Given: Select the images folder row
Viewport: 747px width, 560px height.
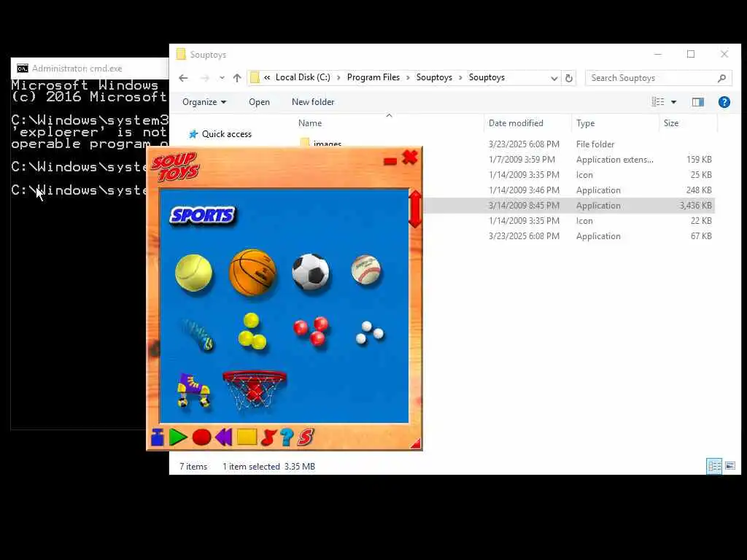Looking at the screenshot, I should 506,144.
